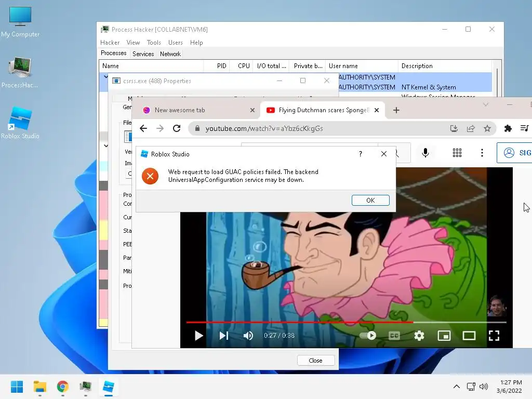This screenshot has width=532, height=399.
Task: Collapse the first process tree node
Action: tap(105, 77)
